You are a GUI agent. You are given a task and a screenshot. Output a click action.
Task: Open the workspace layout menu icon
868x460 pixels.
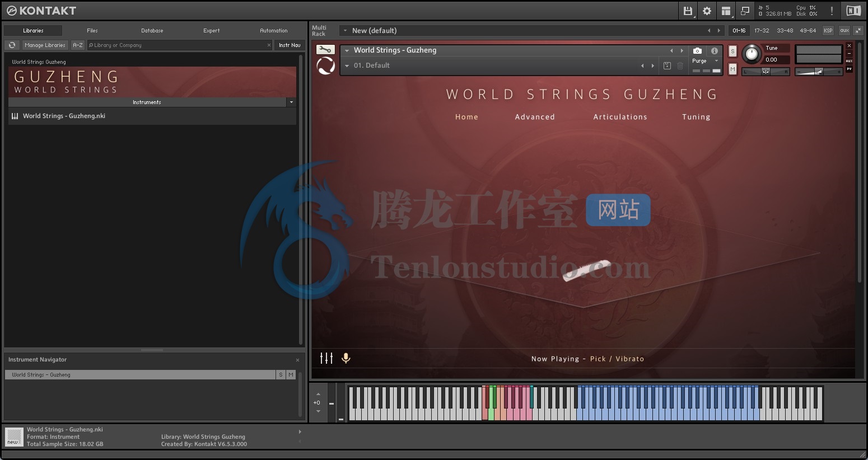(x=726, y=11)
